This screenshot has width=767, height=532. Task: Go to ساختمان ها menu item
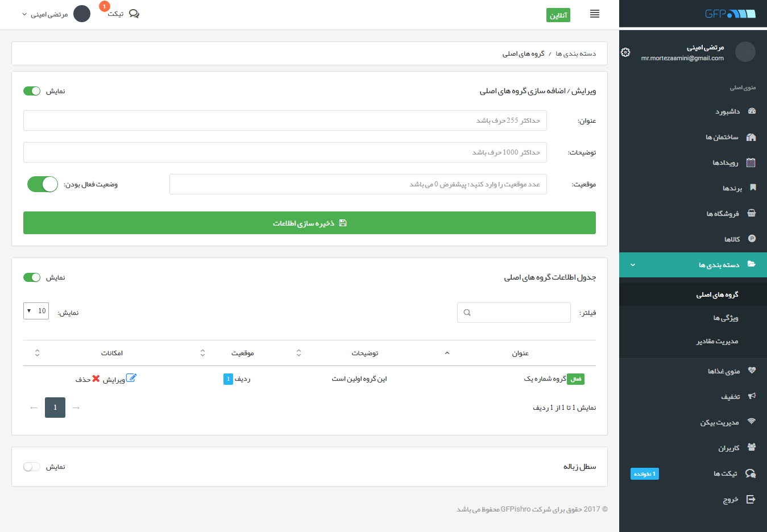coord(693,137)
